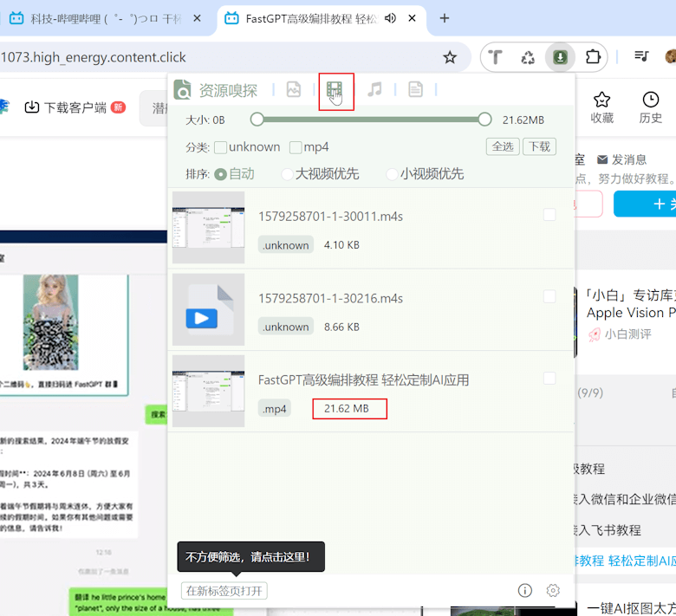The width and height of the screenshot is (676, 616).
Task: Click the middle of the size range track
Action: click(x=371, y=120)
